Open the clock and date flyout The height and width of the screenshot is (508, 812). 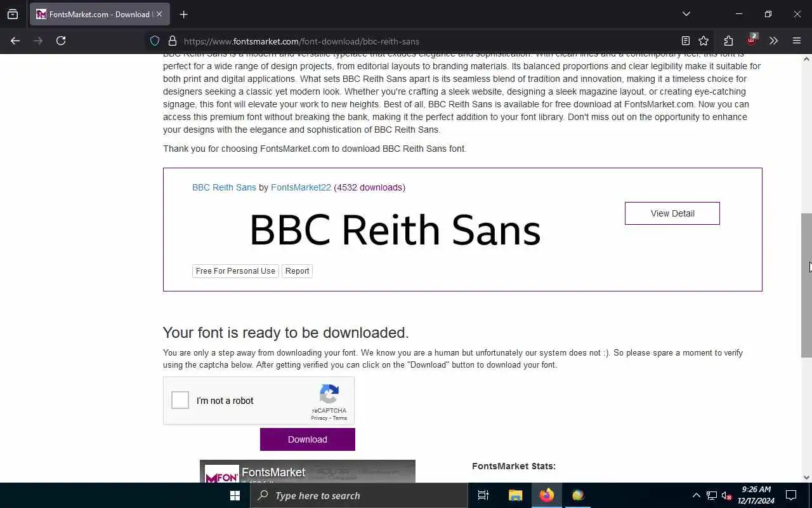coord(756,495)
